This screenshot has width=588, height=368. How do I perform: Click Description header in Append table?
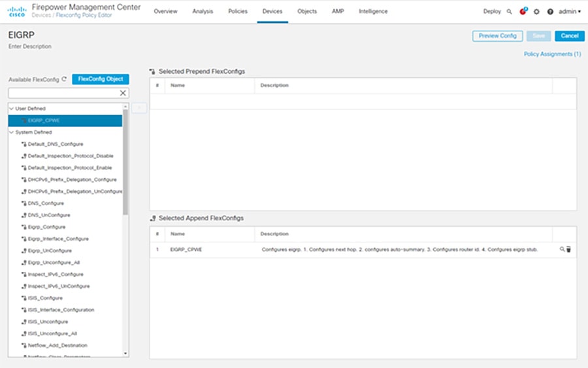[x=274, y=234]
